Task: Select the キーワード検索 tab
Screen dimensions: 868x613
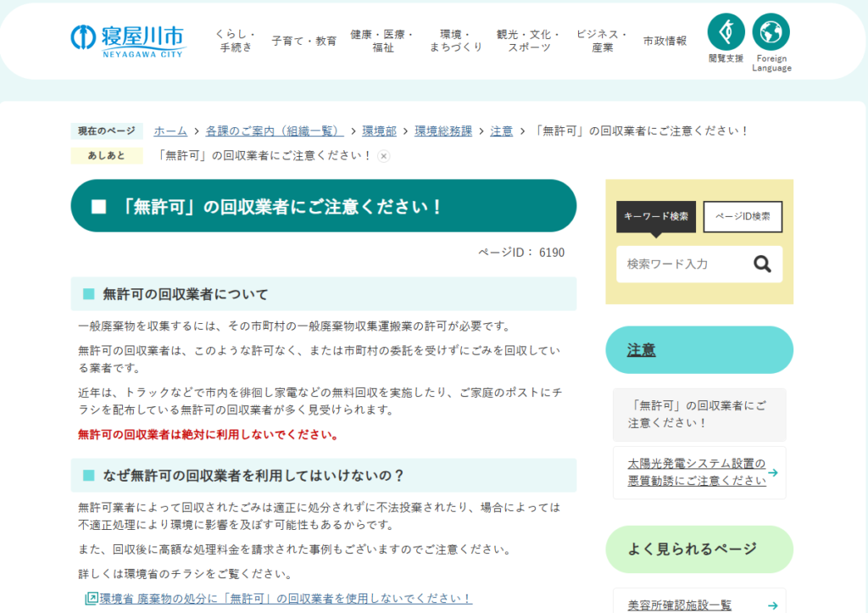Action: (x=655, y=216)
